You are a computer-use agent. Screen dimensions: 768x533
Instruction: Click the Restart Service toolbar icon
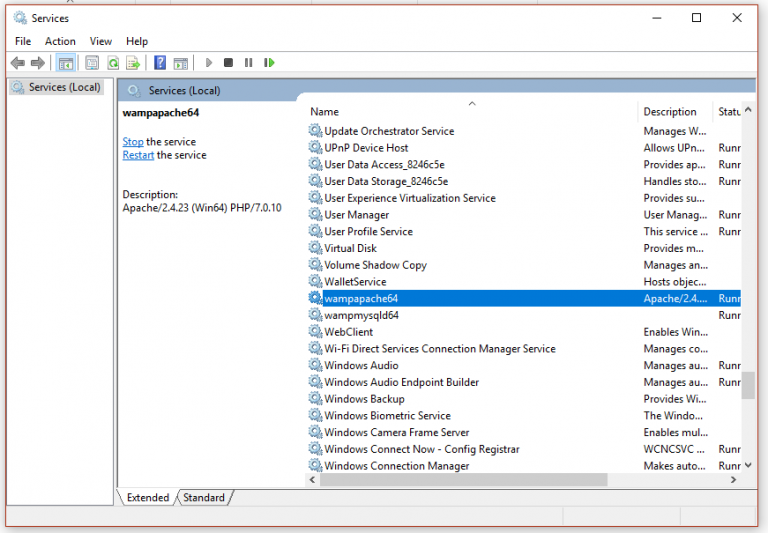tap(269, 63)
